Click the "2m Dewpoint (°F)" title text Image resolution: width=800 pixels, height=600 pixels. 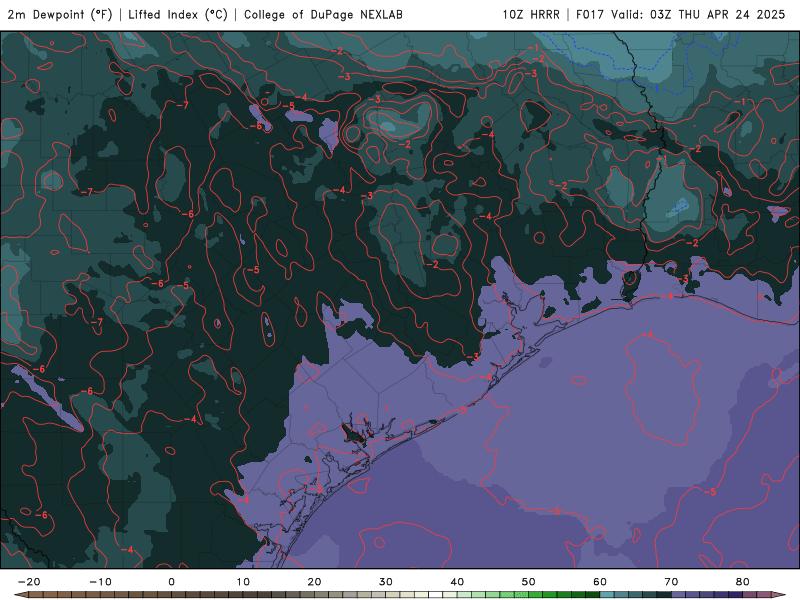[60, 15]
